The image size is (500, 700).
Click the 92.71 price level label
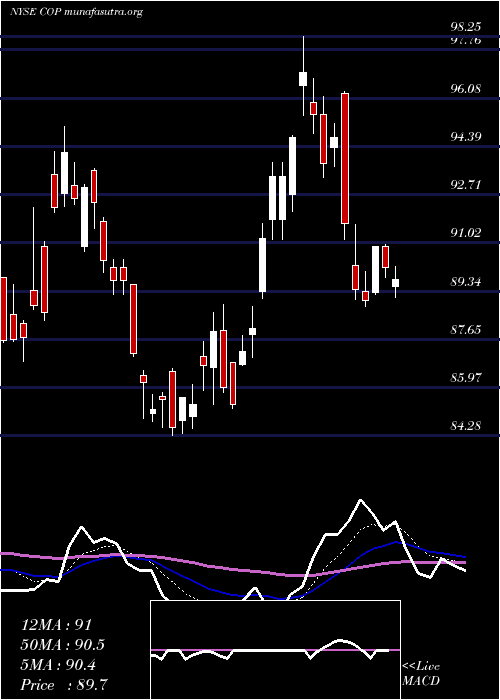pyautogui.click(x=466, y=185)
